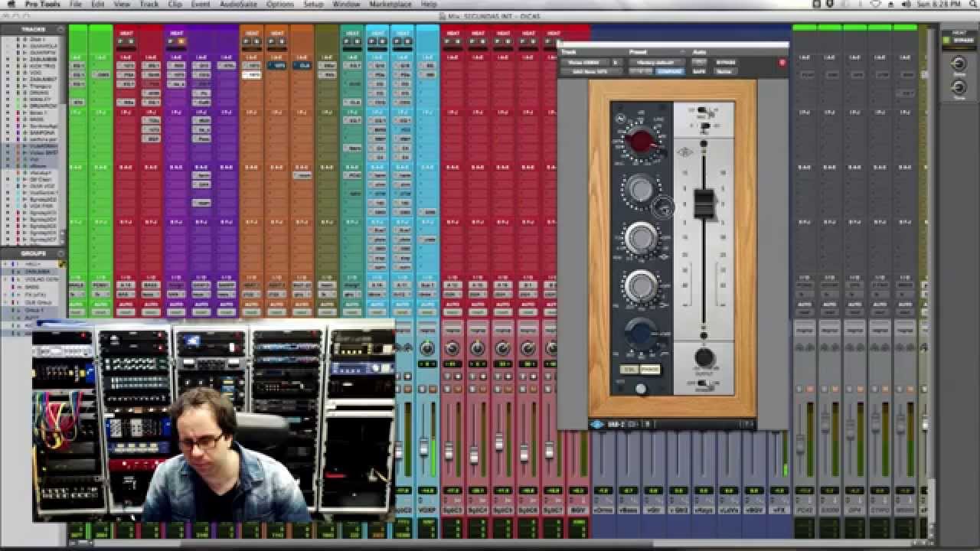Open the Setup menu

tap(312, 4)
